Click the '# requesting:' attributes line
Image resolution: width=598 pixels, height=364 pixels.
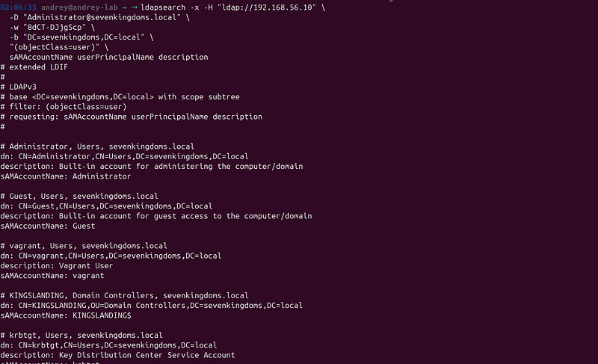pos(132,117)
